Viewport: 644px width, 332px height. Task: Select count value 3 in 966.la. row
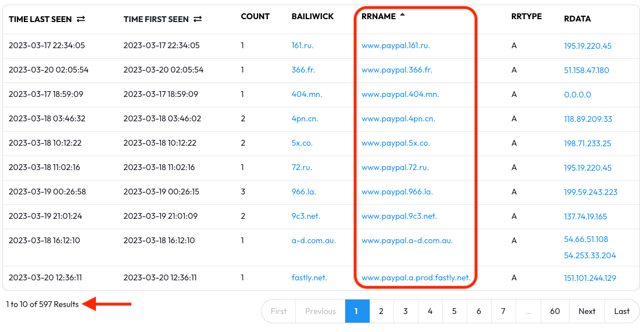pos(243,192)
